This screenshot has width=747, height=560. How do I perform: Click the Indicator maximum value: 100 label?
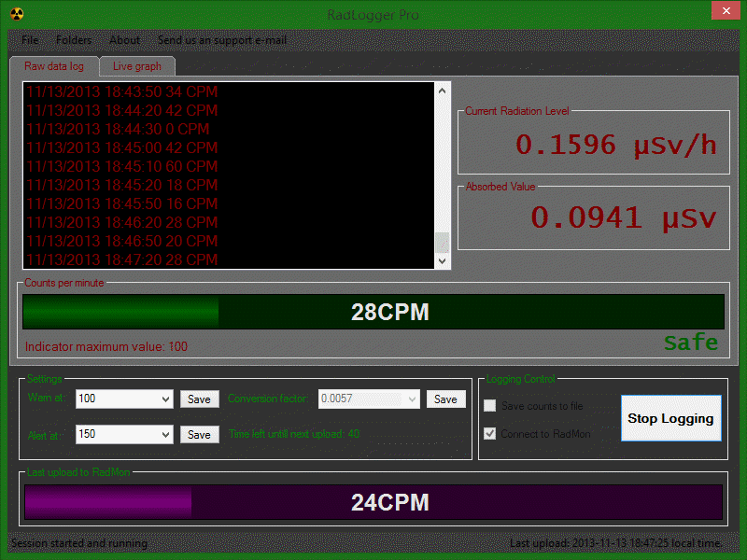(106, 346)
